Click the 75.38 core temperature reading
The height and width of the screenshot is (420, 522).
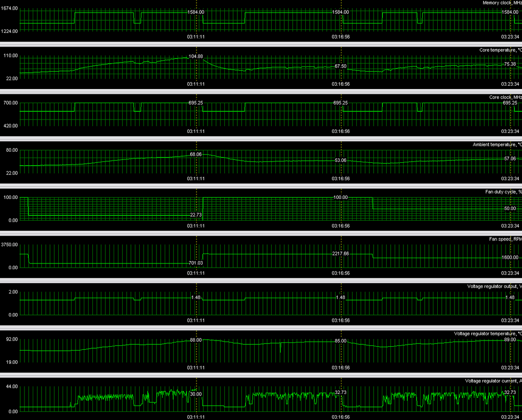[510, 64]
